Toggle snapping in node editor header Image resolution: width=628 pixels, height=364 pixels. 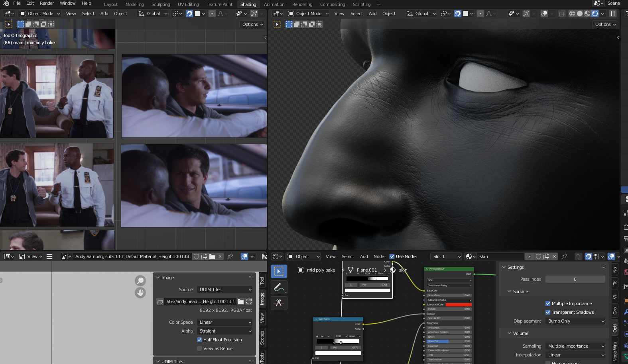coord(589,256)
